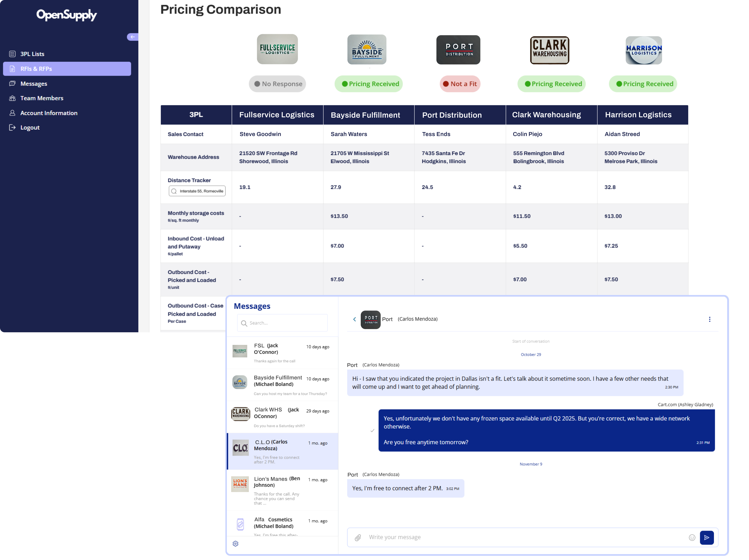
Task: Click the OpenSupply logo
Action: pos(67,14)
